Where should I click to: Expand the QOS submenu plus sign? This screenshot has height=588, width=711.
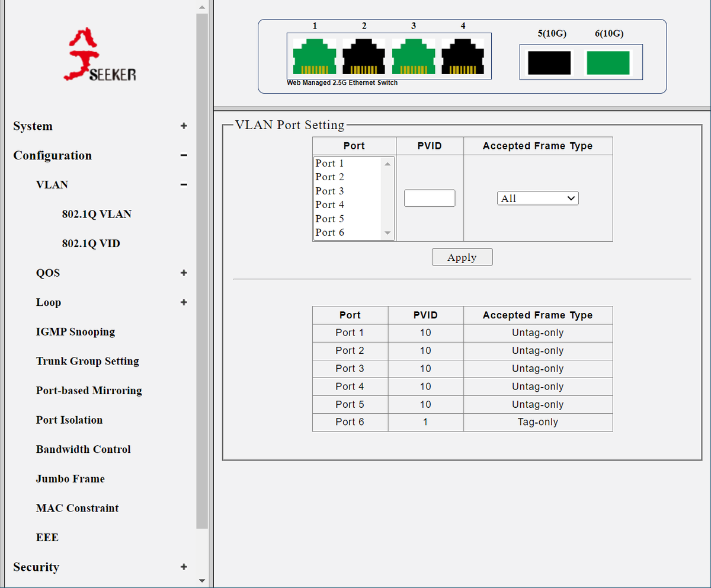point(184,273)
